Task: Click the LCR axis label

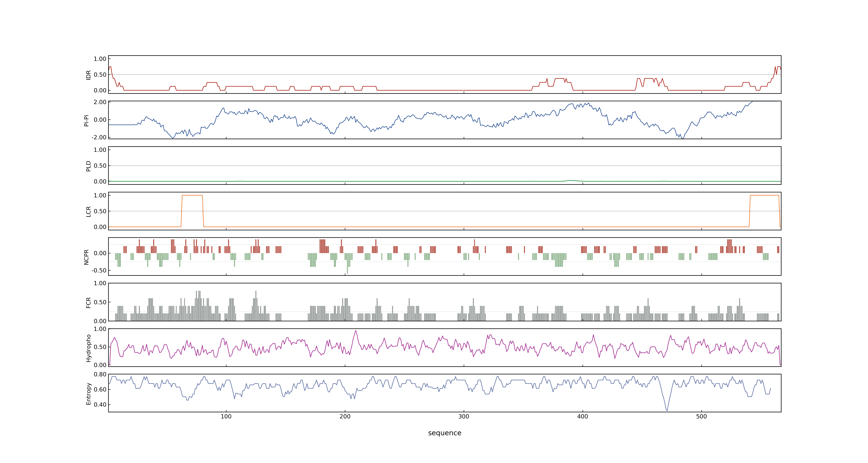Action: tap(88, 212)
